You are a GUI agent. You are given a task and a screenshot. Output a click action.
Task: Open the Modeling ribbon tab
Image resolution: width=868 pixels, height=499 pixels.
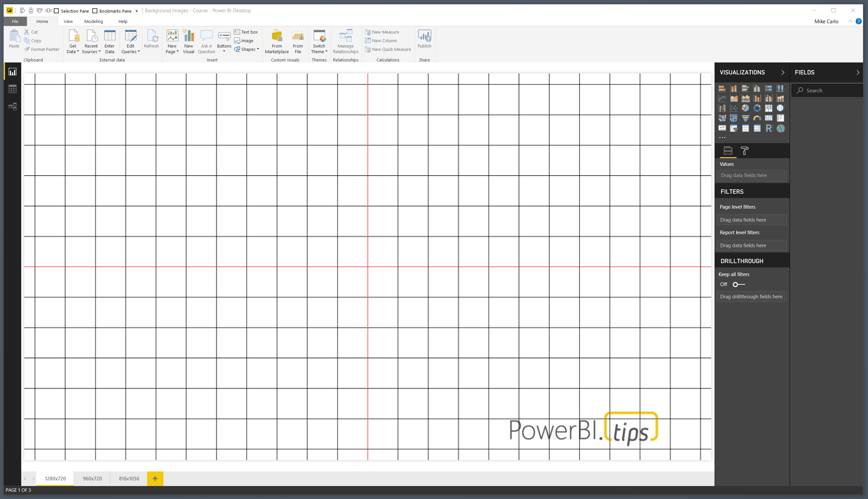(x=94, y=21)
